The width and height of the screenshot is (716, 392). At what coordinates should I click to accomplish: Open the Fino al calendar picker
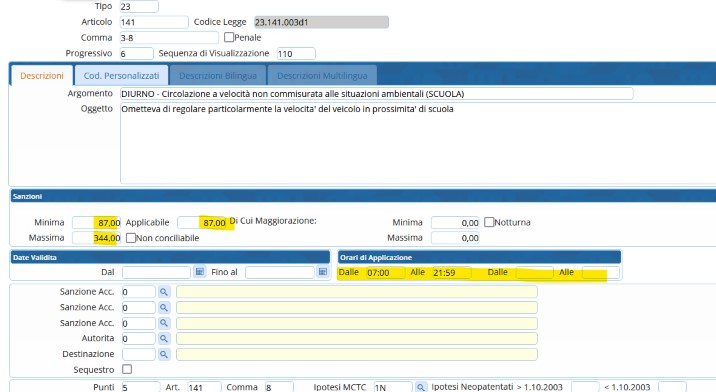point(322,272)
